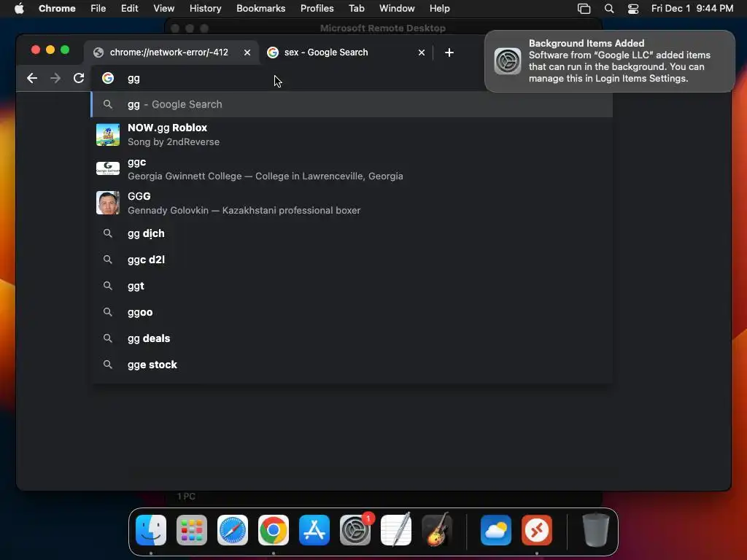Click the Gennady Golovkin photo thumbnail
The height and width of the screenshot is (560, 747).
[x=108, y=203]
